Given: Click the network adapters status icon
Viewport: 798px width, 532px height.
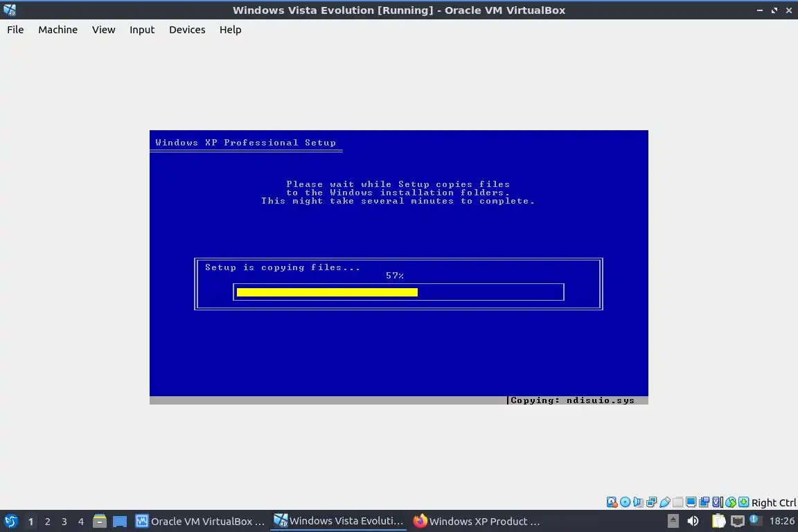Looking at the screenshot, I should (x=651, y=502).
